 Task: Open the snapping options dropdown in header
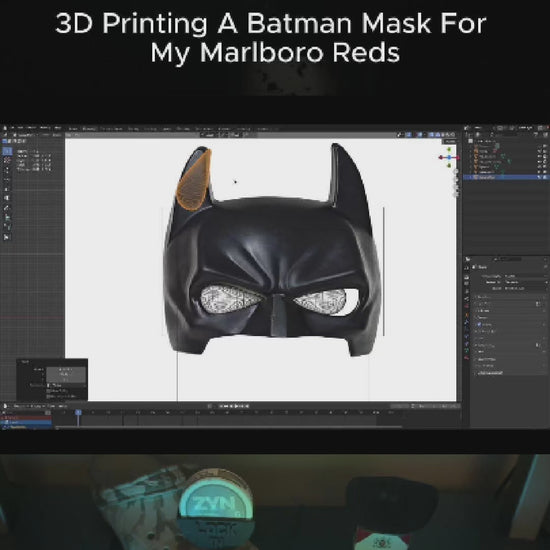tap(235, 135)
